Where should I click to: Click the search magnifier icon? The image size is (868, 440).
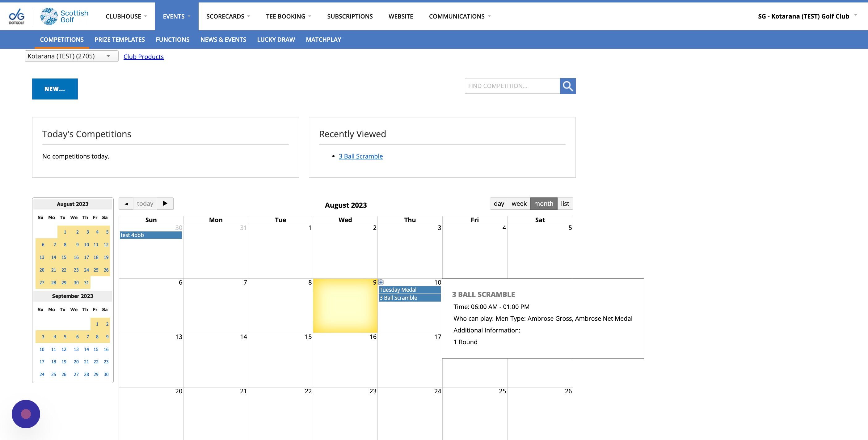[x=567, y=86]
